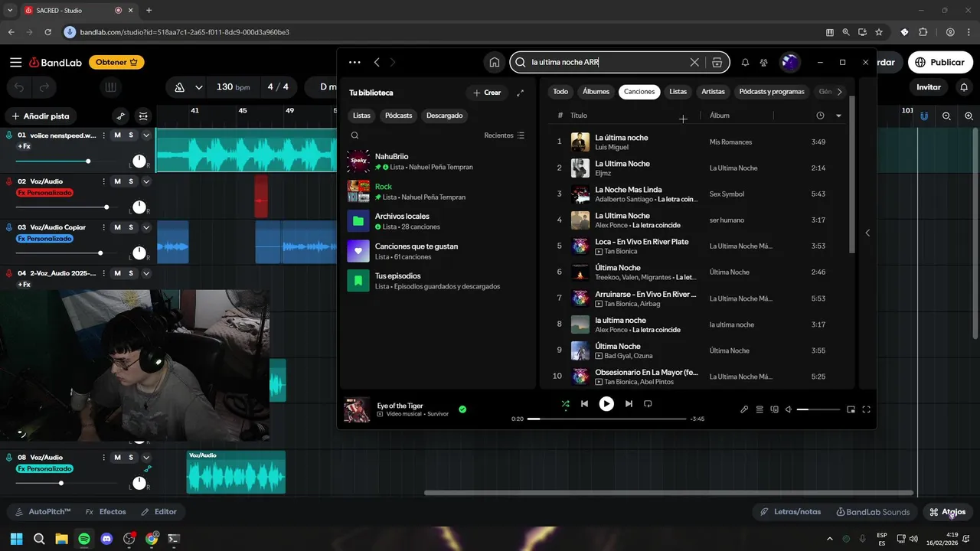Open song list view options dropdown

[838, 116]
